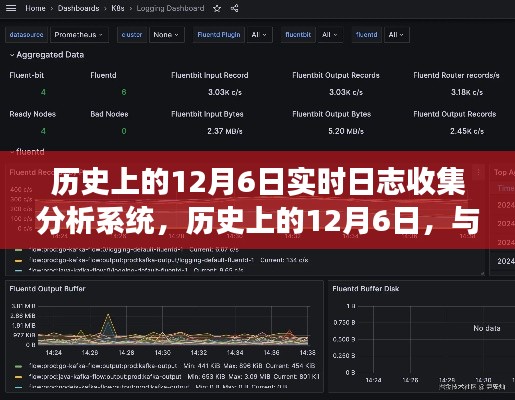Click the Fluentd Plugin variable label
Viewport: 515px width, 400px height.
click(x=219, y=35)
